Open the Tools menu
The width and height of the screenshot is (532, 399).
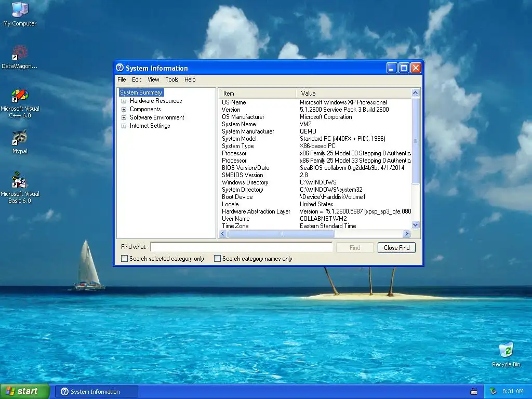(171, 79)
